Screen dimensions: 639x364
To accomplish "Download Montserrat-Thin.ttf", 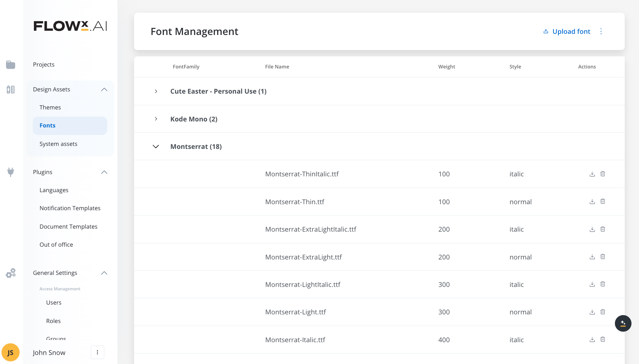I will [x=592, y=202].
